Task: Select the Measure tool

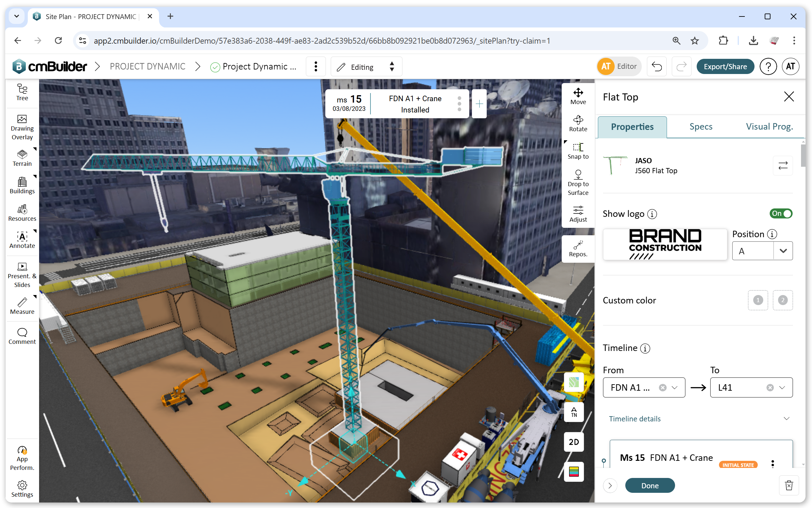Action: (x=22, y=306)
